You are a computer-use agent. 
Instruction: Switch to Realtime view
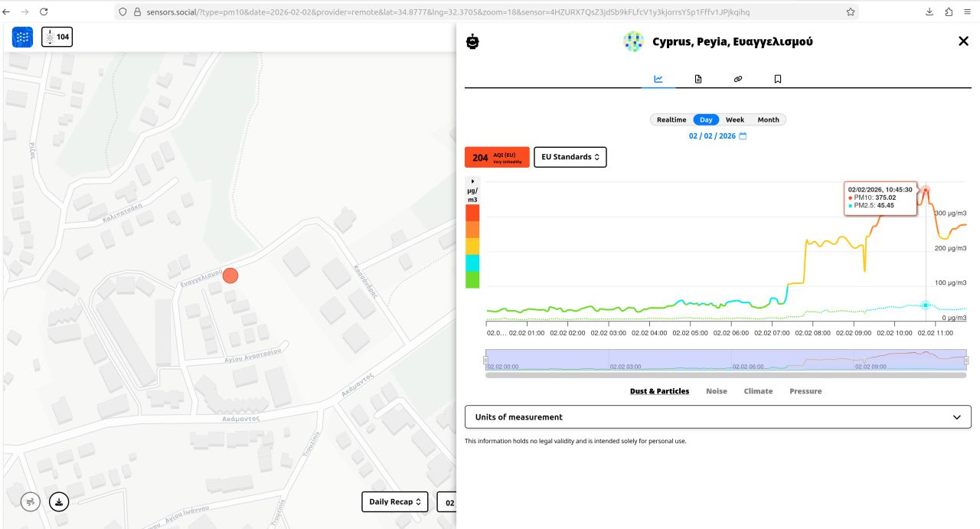point(671,120)
